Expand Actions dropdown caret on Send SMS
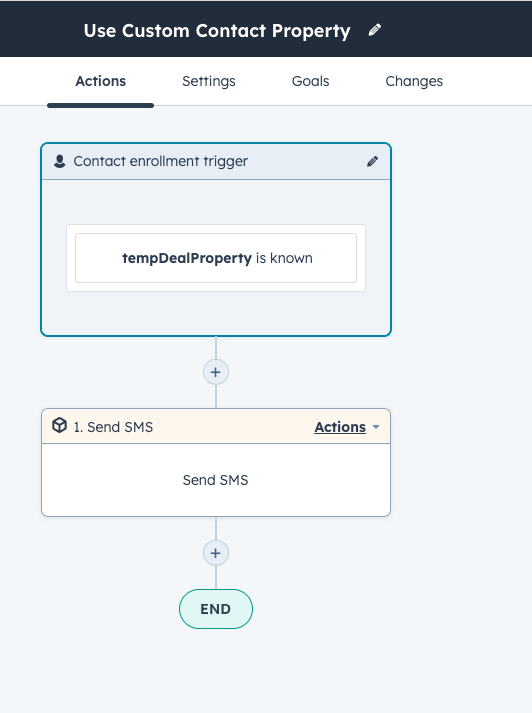The image size is (532, 713). point(376,427)
